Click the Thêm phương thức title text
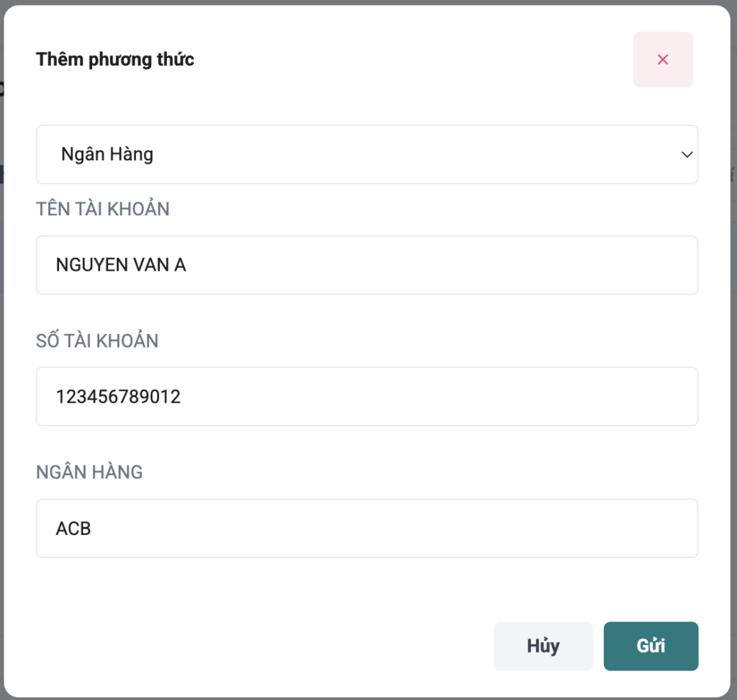This screenshot has width=737, height=700. [x=115, y=59]
